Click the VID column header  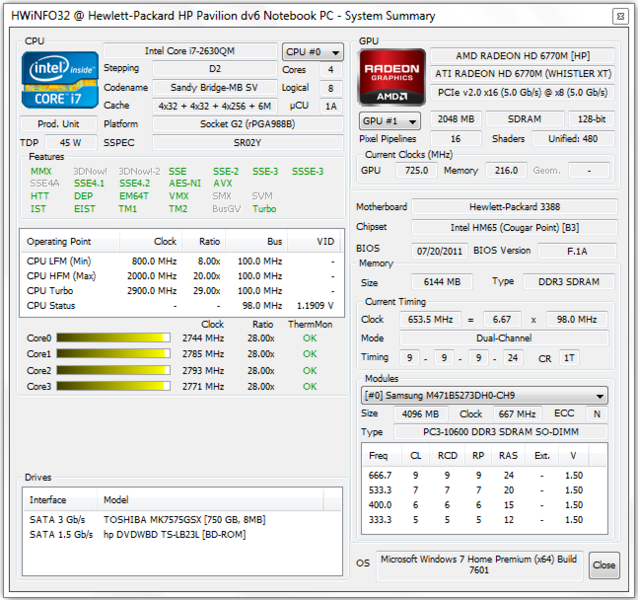point(315,242)
